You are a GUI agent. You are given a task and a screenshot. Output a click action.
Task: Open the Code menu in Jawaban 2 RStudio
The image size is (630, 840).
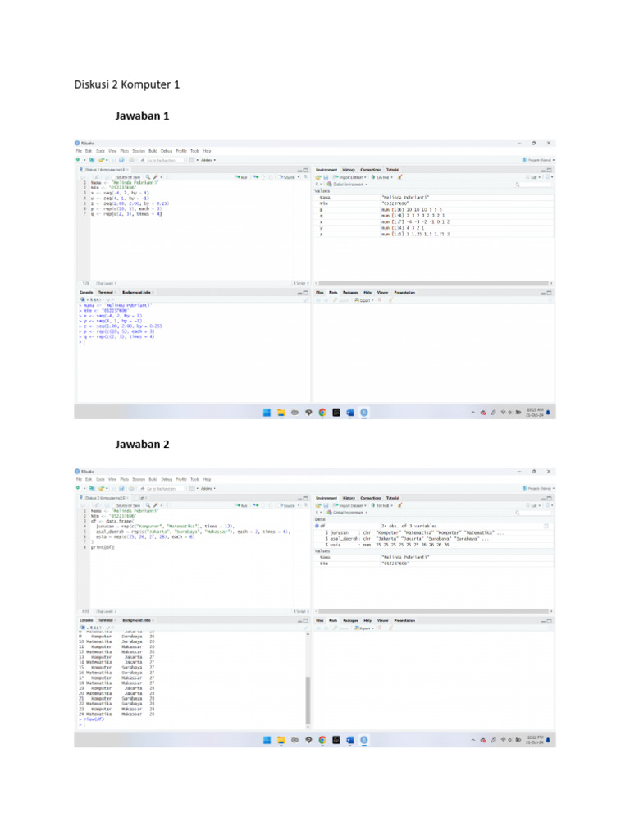point(100,479)
